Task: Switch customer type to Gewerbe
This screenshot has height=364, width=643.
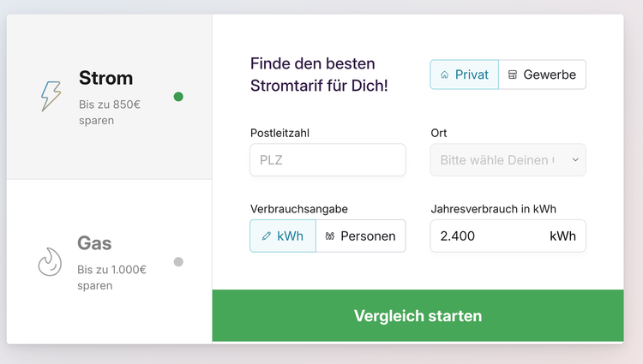Action: (x=543, y=75)
